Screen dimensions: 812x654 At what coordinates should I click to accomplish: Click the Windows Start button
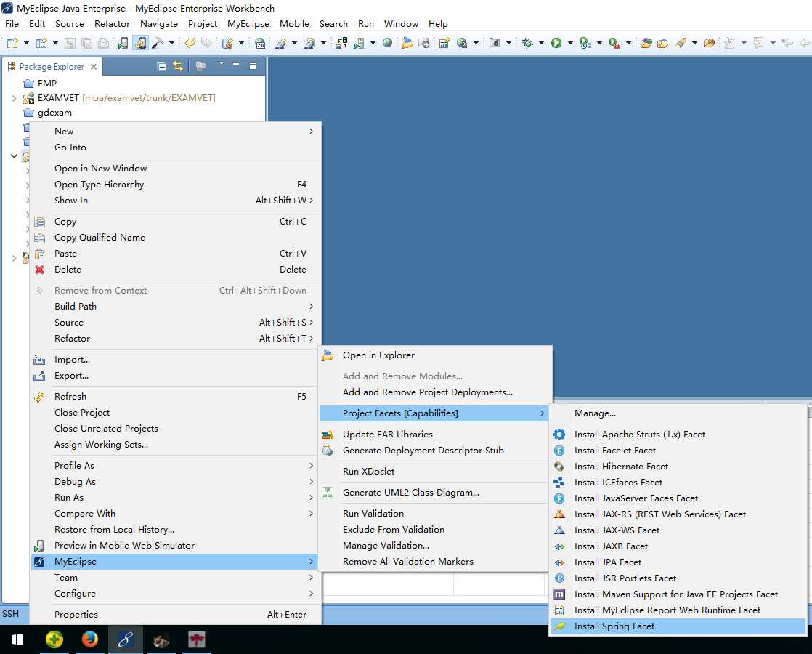17,640
